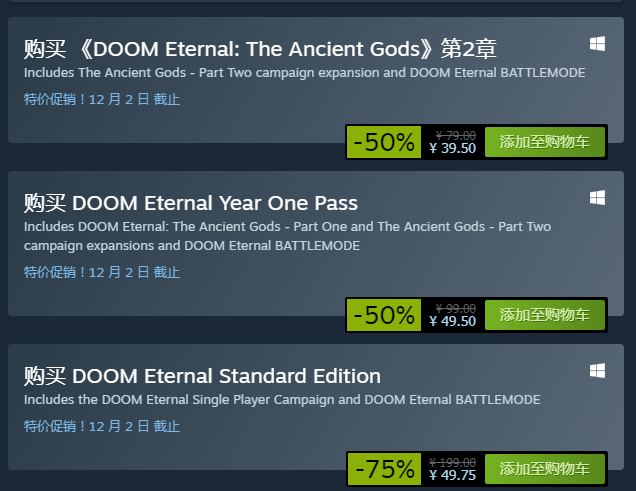This screenshot has width=636, height=491.
Task: Click Windows icon on Year One Pass
Action: 597,198
